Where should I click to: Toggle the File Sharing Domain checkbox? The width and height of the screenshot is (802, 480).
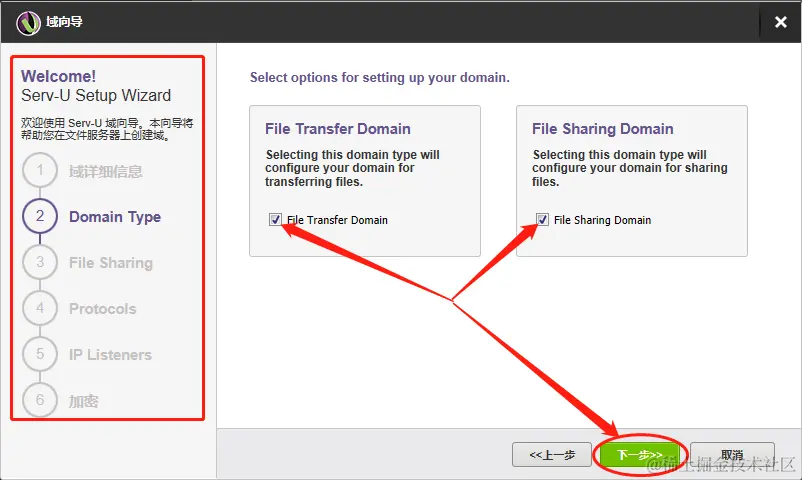(x=542, y=220)
